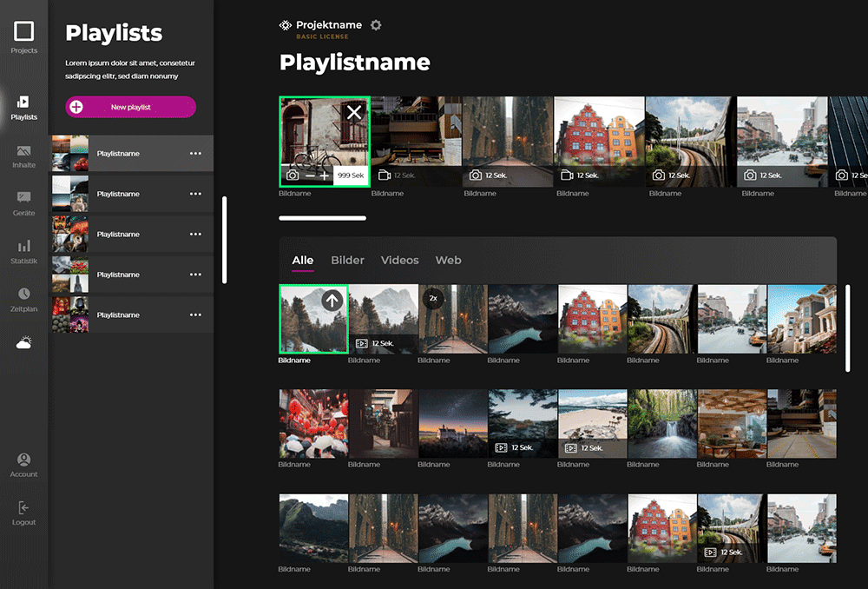This screenshot has height=589, width=868.
Task: Switch to the Videos tab
Action: [x=399, y=261]
